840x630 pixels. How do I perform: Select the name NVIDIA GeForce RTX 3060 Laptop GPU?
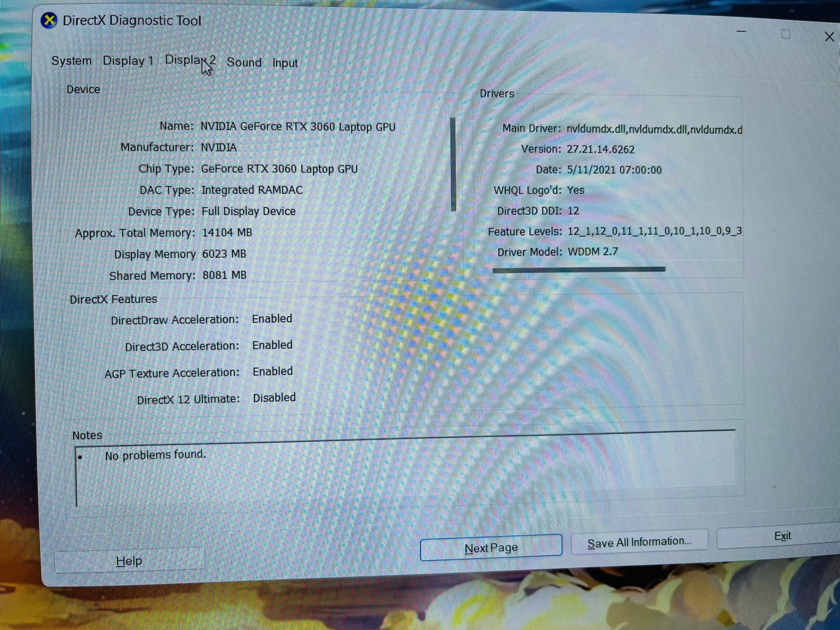click(x=298, y=126)
